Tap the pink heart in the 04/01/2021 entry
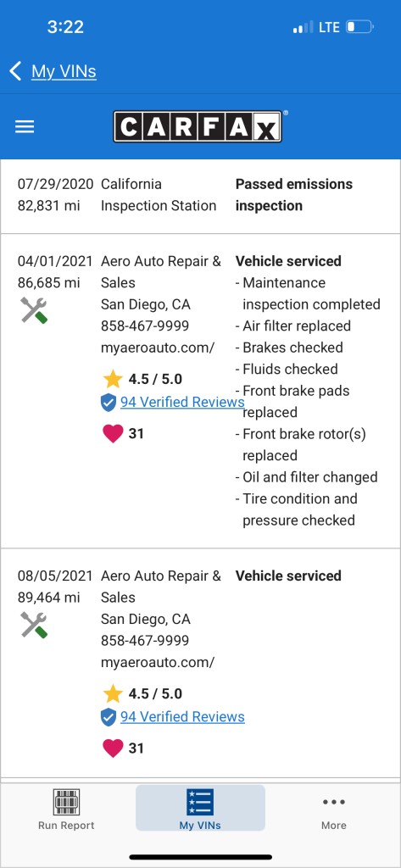The image size is (401, 868). point(113,433)
